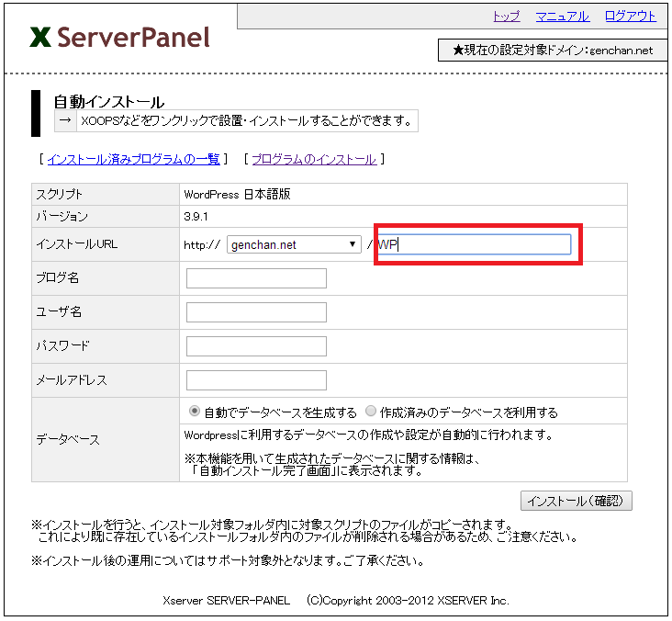Open インストール済みプログラムの一覧 link

(x=133, y=159)
